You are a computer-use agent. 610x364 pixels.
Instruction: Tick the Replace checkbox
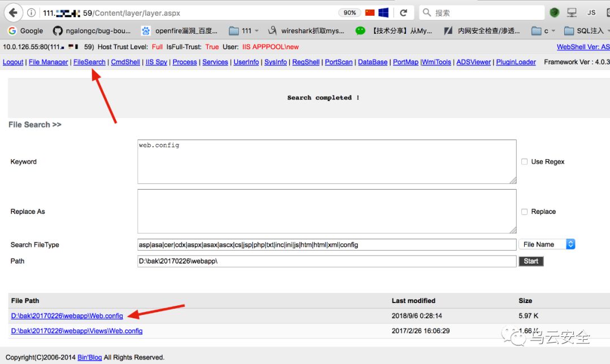pyautogui.click(x=524, y=212)
